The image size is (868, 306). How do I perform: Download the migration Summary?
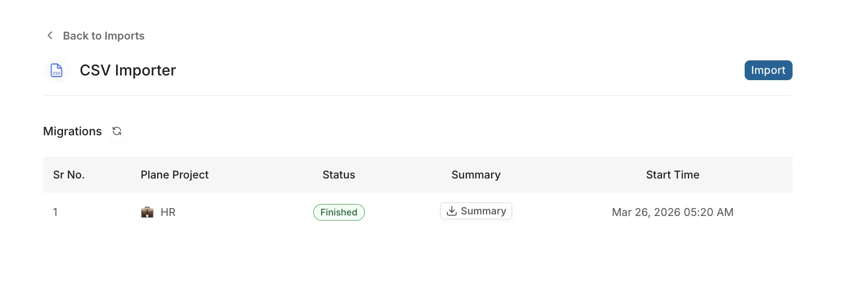[476, 211]
